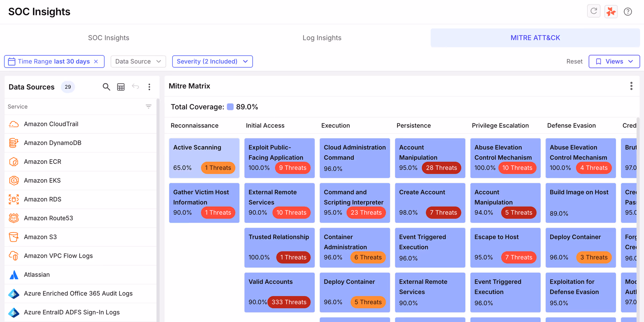Select the MITRE ATT&CK tab

tap(535, 38)
